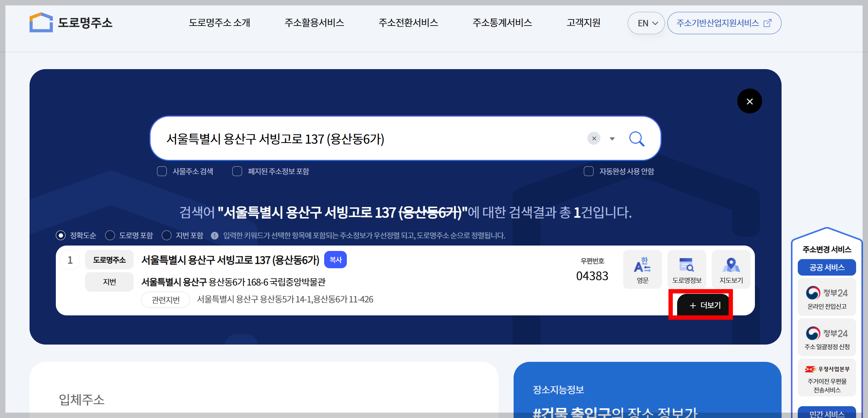Open the 고객지원 menu

(x=583, y=23)
